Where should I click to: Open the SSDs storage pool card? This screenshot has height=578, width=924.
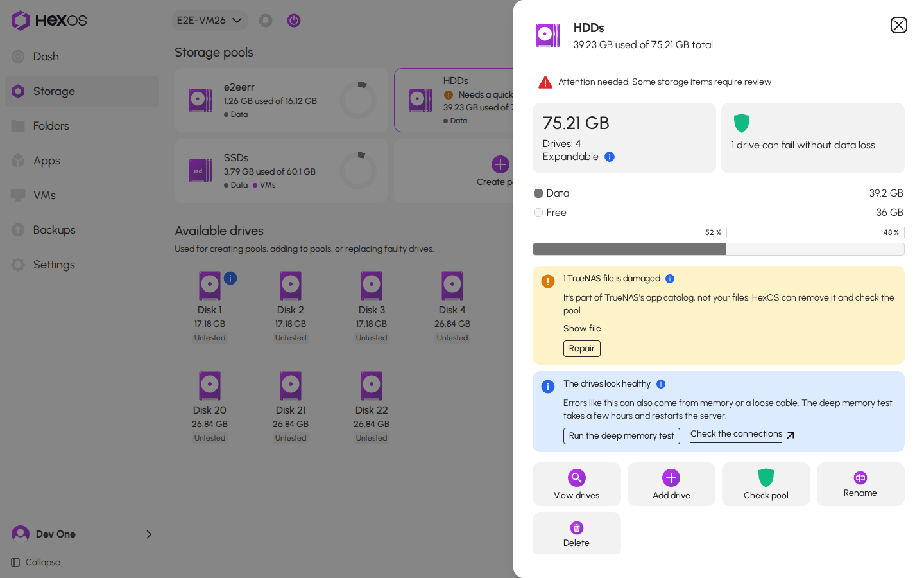281,171
